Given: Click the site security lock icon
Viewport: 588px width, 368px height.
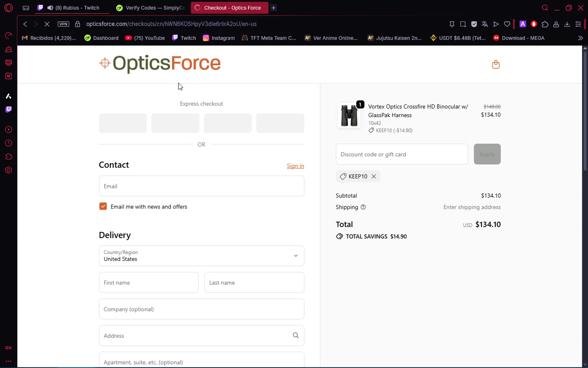Looking at the screenshot, I should click(78, 24).
